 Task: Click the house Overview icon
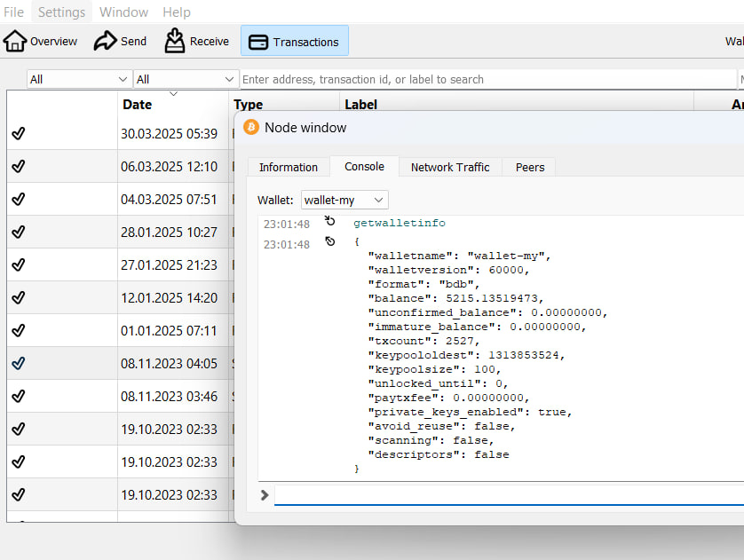click(x=15, y=41)
